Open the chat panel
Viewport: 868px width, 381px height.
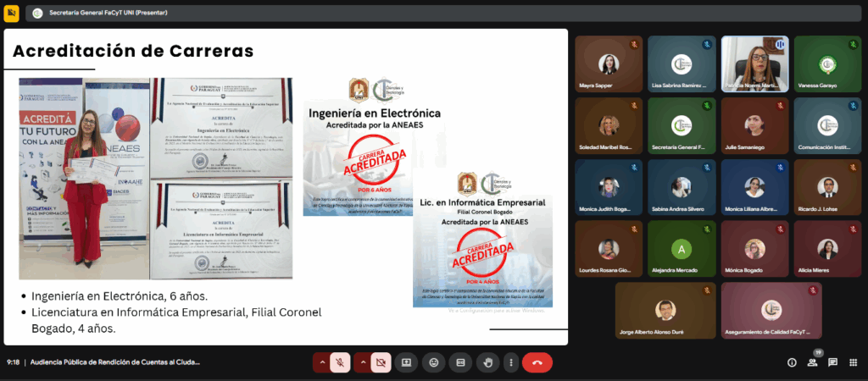click(x=832, y=362)
